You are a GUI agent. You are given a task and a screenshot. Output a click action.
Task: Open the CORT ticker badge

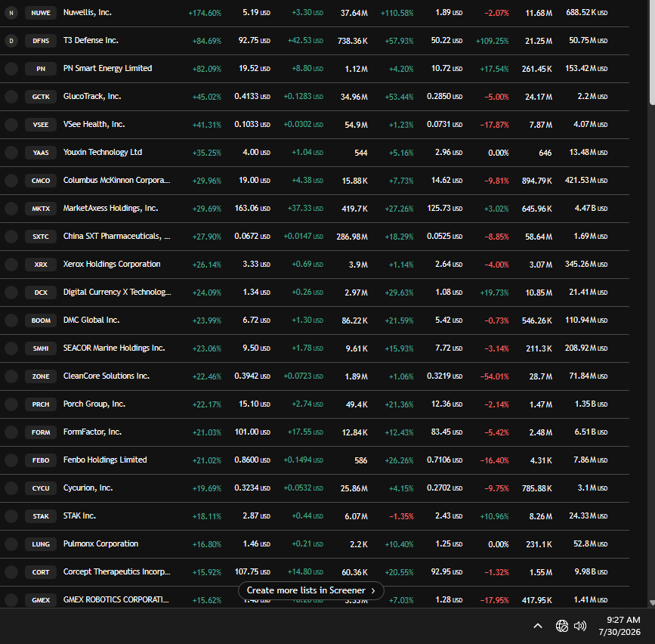click(x=41, y=572)
